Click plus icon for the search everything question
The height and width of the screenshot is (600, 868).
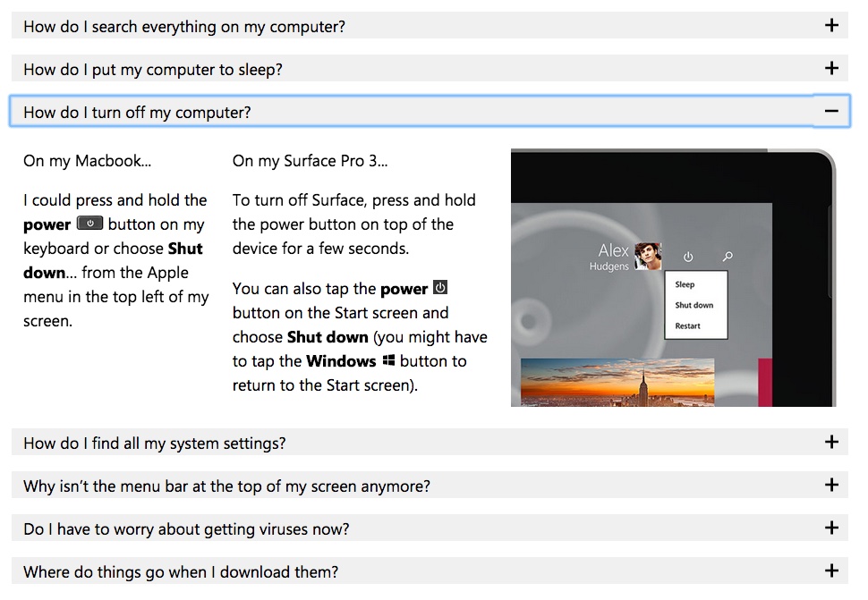831,25
